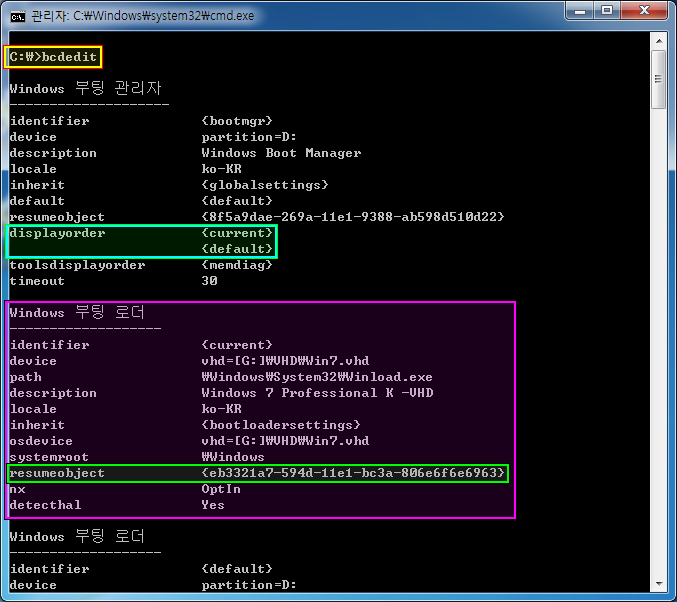Image resolution: width=677 pixels, height=602 pixels.
Task: Minimize the cmd.exe window
Action: 579,10
